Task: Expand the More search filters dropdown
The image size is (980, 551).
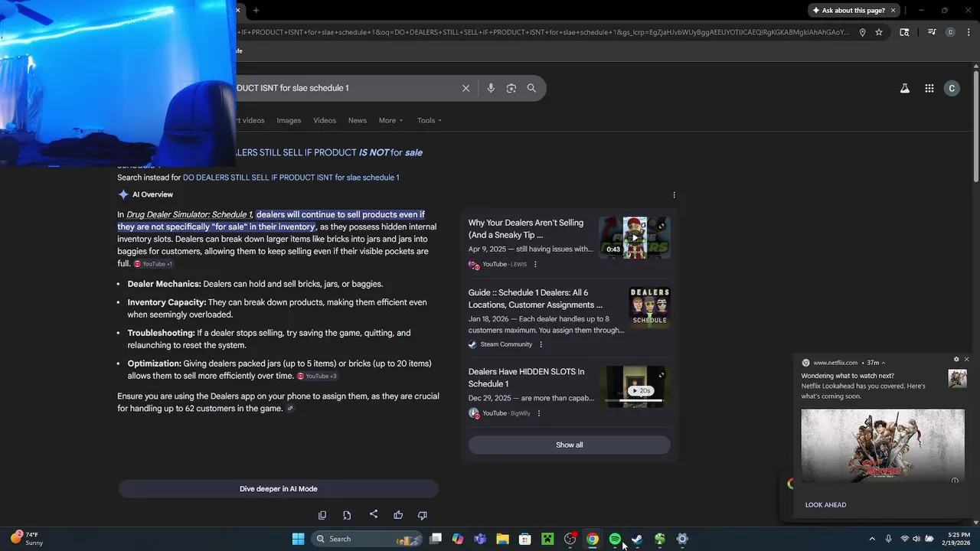Action: 390,121
